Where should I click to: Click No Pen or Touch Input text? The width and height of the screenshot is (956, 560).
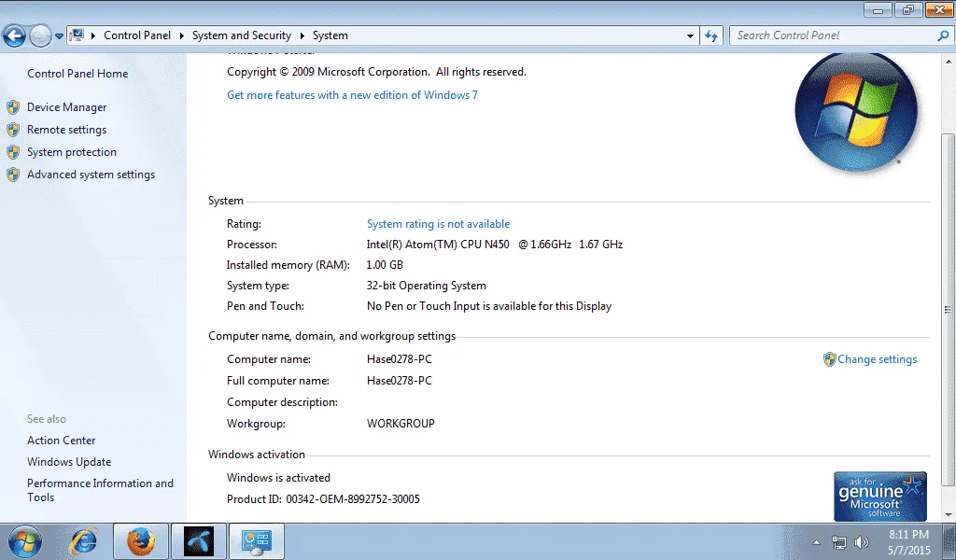[x=489, y=306]
